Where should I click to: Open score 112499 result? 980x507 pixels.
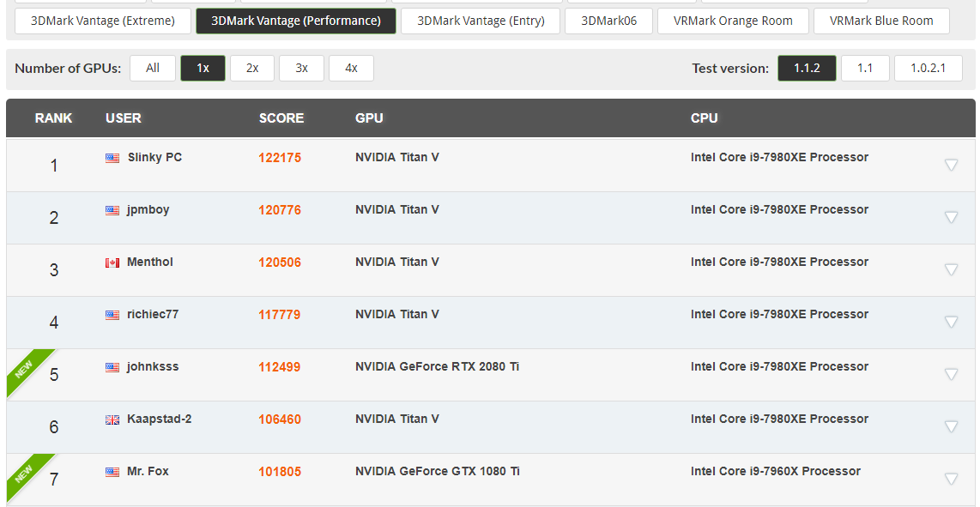(x=280, y=367)
